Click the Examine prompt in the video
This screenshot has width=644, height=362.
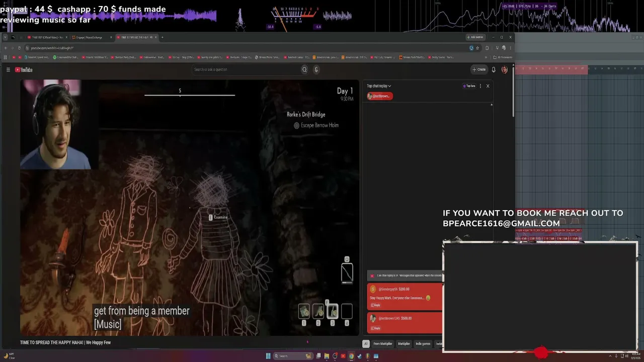tap(218, 217)
